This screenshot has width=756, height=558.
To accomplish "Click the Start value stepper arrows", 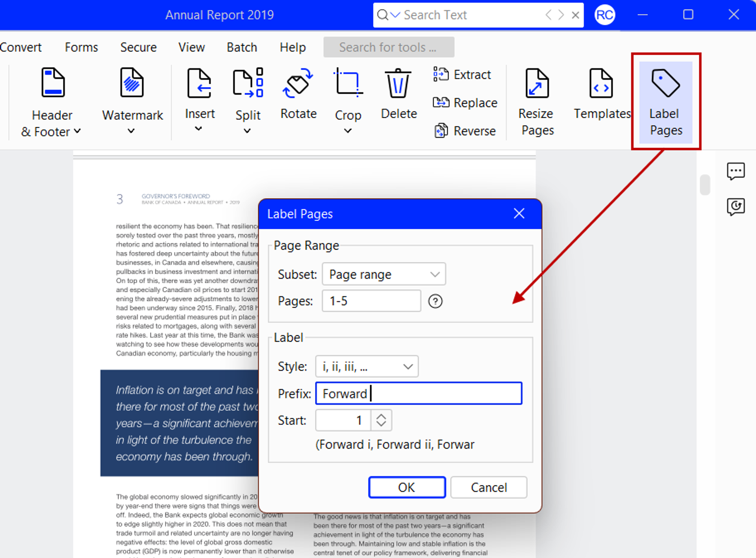I will (381, 420).
